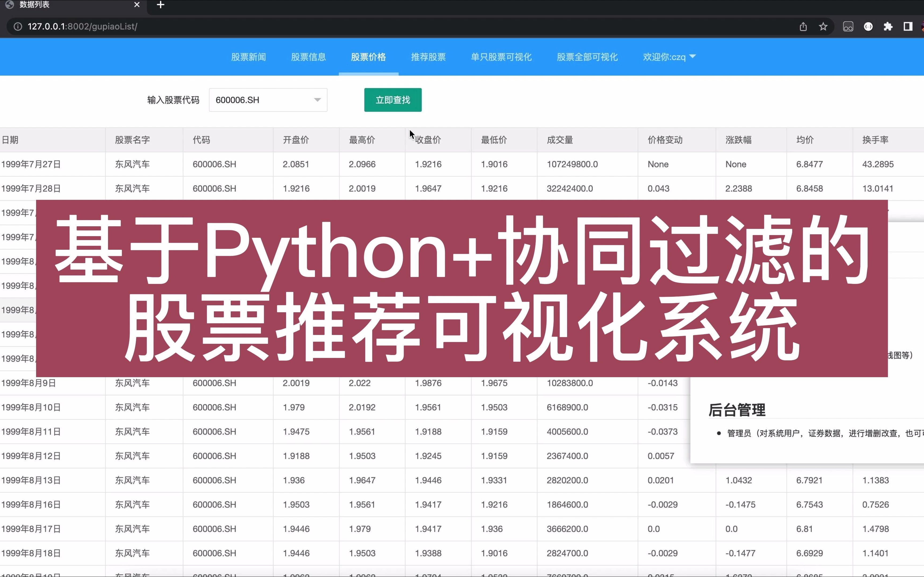Select the 1999年7月27日 table row date
The height and width of the screenshot is (577, 924).
(x=31, y=164)
